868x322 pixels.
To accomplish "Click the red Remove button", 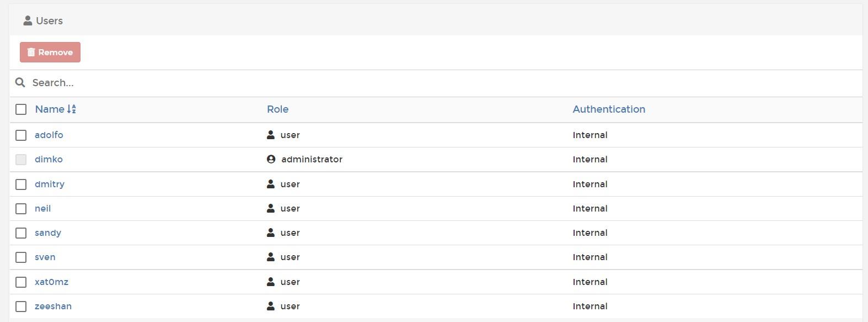I will pyautogui.click(x=50, y=52).
